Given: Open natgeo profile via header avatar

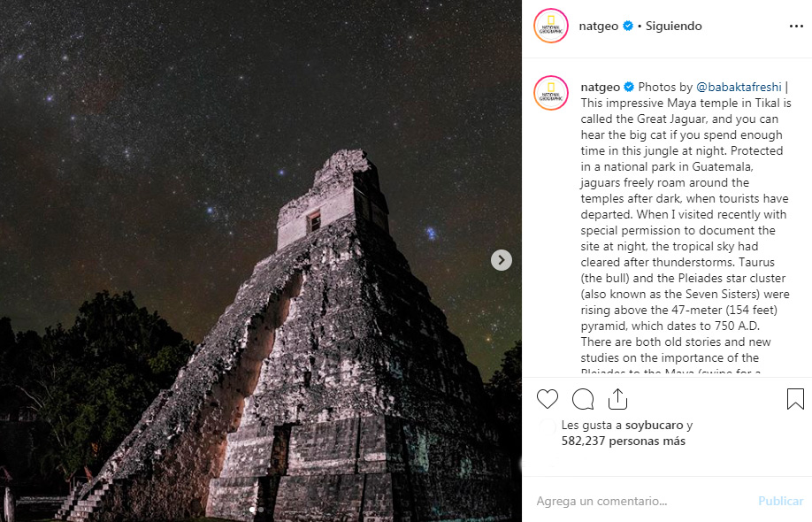Looking at the screenshot, I should point(550,26).
